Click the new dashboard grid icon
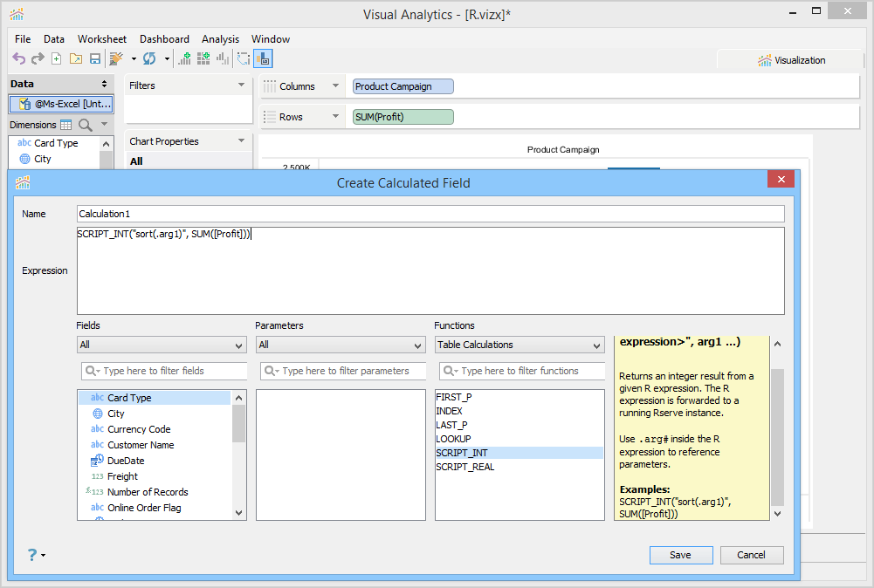Image resolution: width=874 pixels, height=588 pixels. pyautogui.click(x=203, y=58)
